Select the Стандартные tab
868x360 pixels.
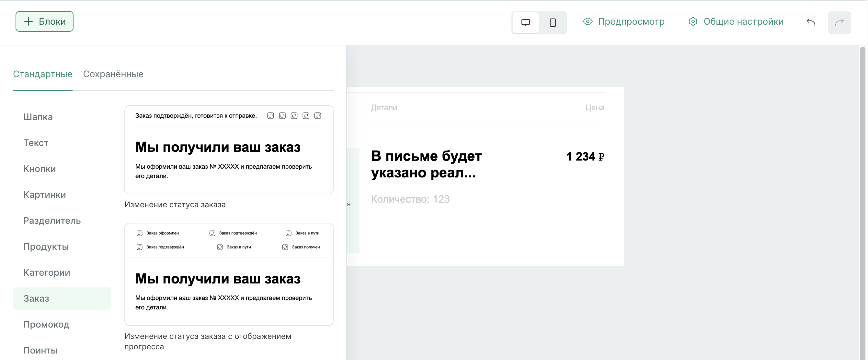43,74
